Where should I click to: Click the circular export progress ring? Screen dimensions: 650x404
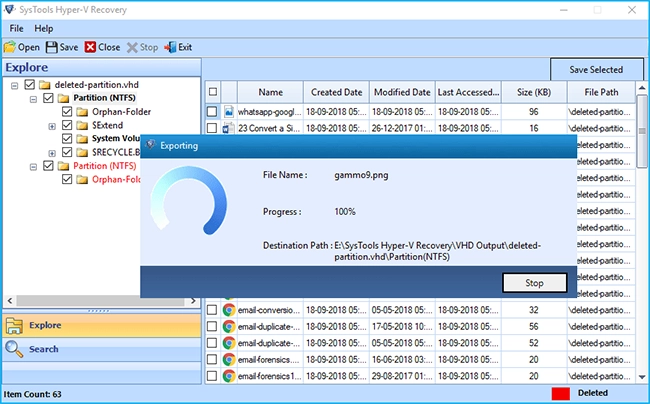pyautogui.click(x=189, y=201)
